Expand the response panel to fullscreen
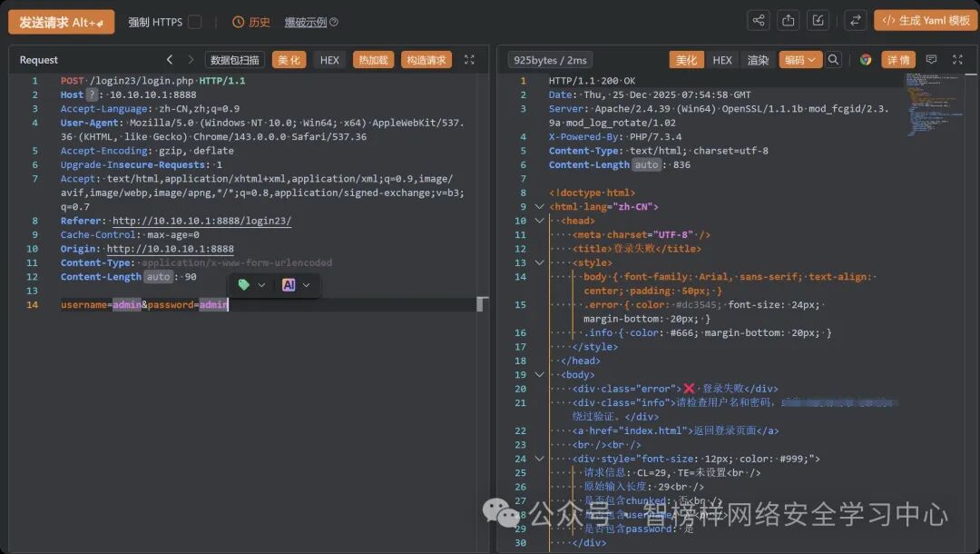The width and height of the screenshot is (980, 554). pos(957,59)
